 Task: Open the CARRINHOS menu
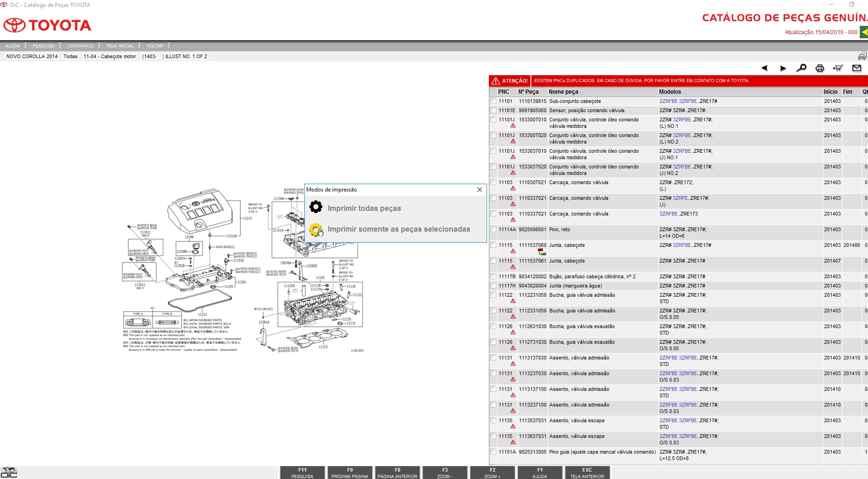click(80, 46)
